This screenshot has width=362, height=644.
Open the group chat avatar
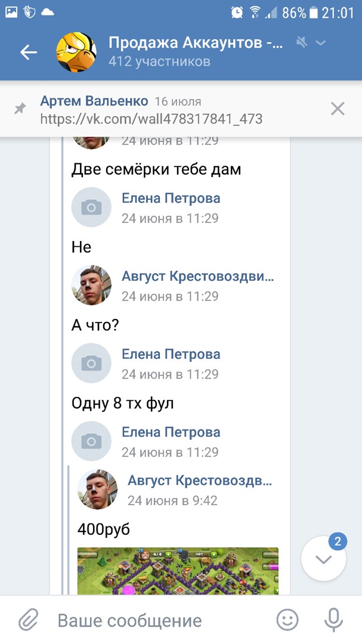coord(76,52)
